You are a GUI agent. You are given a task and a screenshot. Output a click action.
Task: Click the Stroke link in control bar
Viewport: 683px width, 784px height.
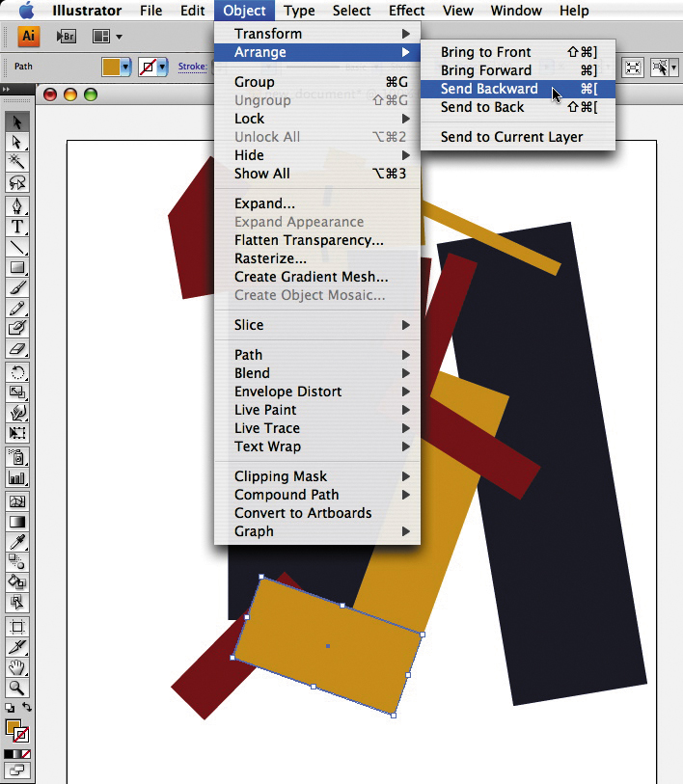coord(191,68)
